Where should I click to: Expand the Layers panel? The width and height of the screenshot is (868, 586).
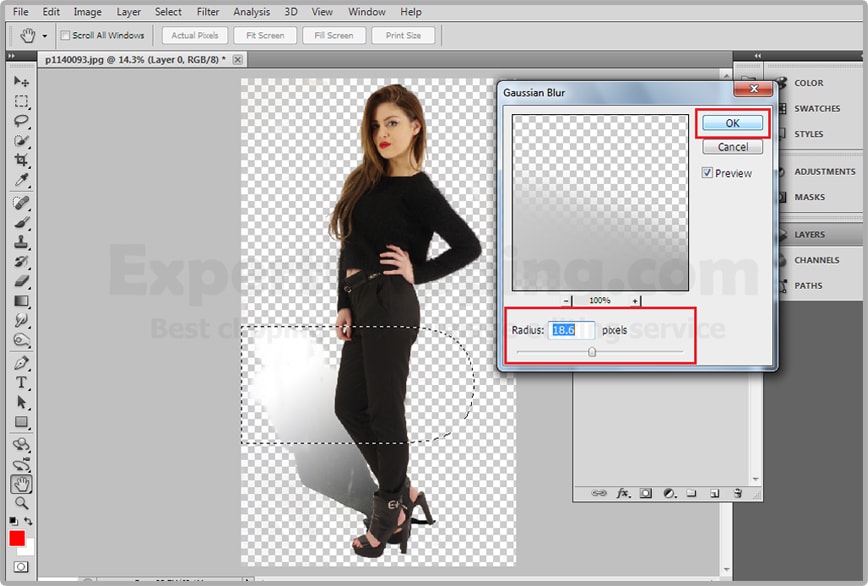pyautogui.click(x=809, y=235)
